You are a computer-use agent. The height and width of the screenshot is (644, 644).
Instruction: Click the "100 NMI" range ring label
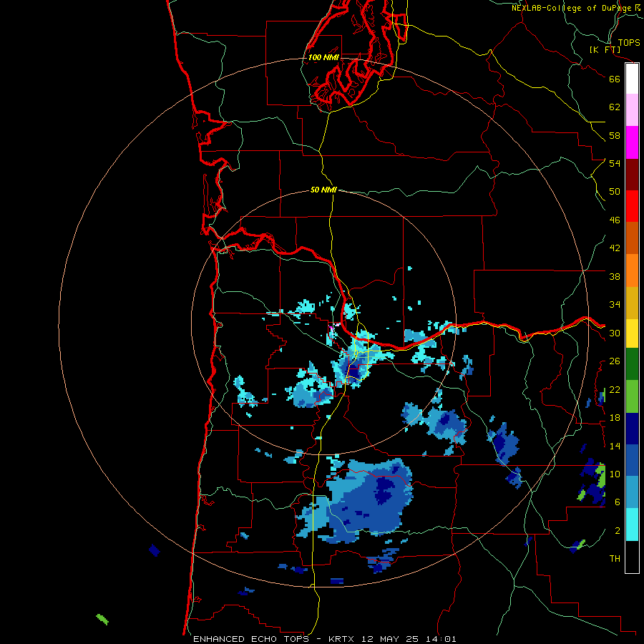(x=323, y=57)
